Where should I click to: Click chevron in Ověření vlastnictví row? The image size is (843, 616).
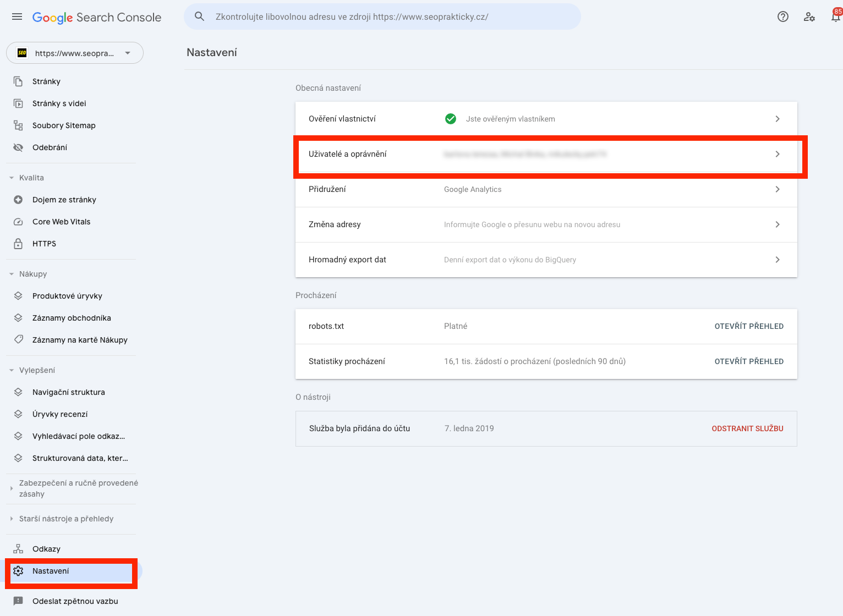[x=778, y=119]
